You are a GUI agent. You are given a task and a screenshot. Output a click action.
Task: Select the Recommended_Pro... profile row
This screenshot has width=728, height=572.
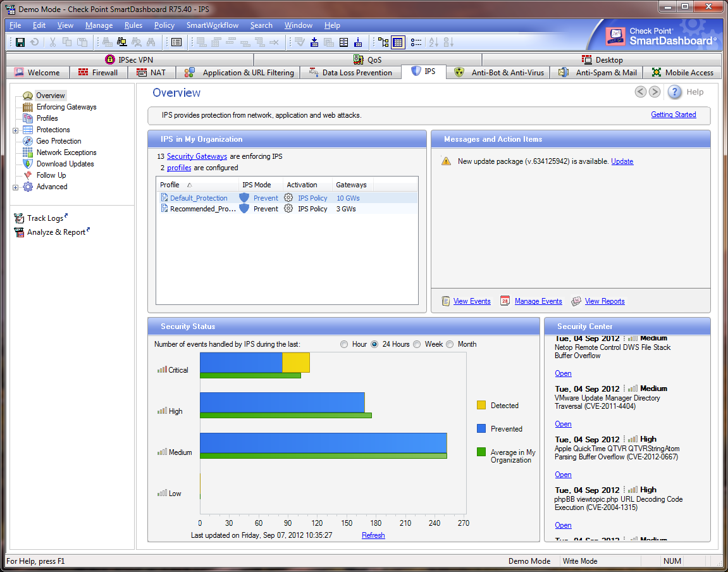pyautogui.click(x=287, y=209)
